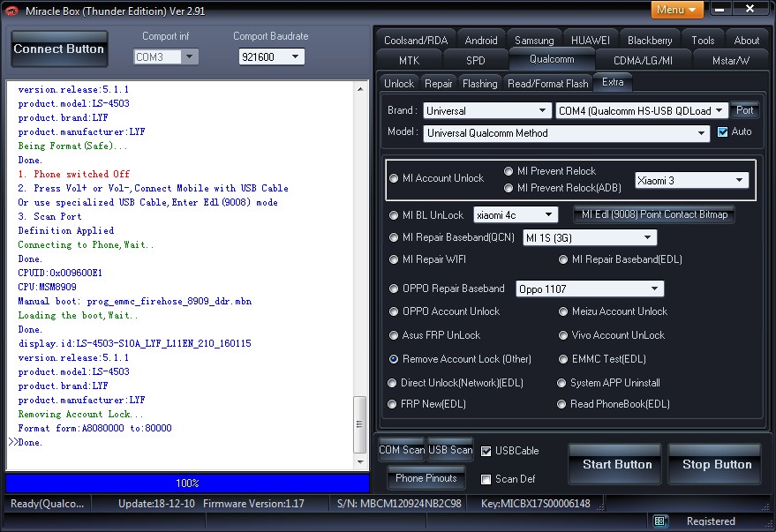Open the COM4 Qualcomm port dropdown
This screenshot has height=532, width=776.
click(x=641, y=111)
